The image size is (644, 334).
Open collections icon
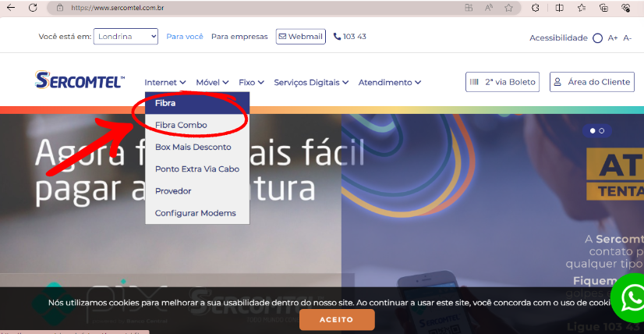pos(603,7)
